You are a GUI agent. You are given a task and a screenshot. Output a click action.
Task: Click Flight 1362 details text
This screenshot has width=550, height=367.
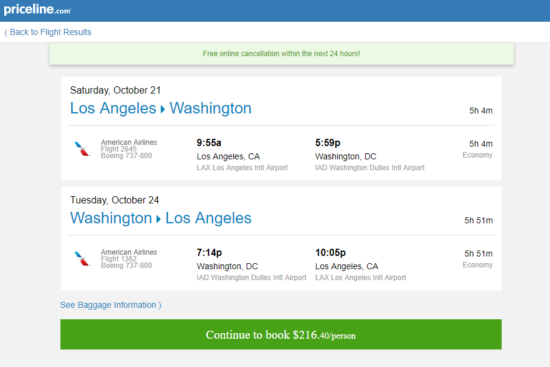[x=119, y=259]
